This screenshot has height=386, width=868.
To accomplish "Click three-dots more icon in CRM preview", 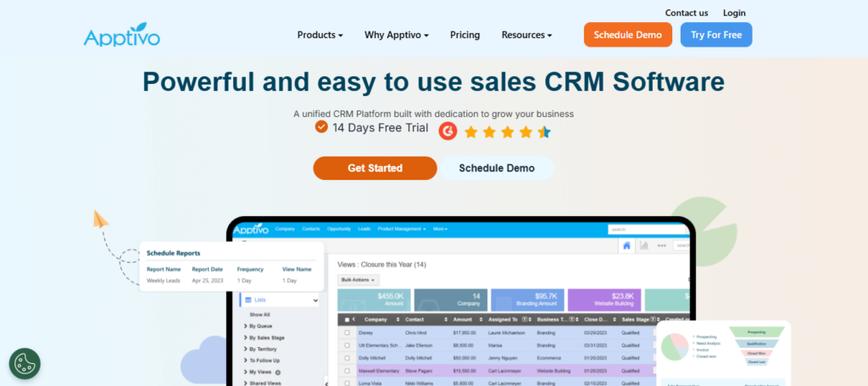I will (x=661, y=245).
